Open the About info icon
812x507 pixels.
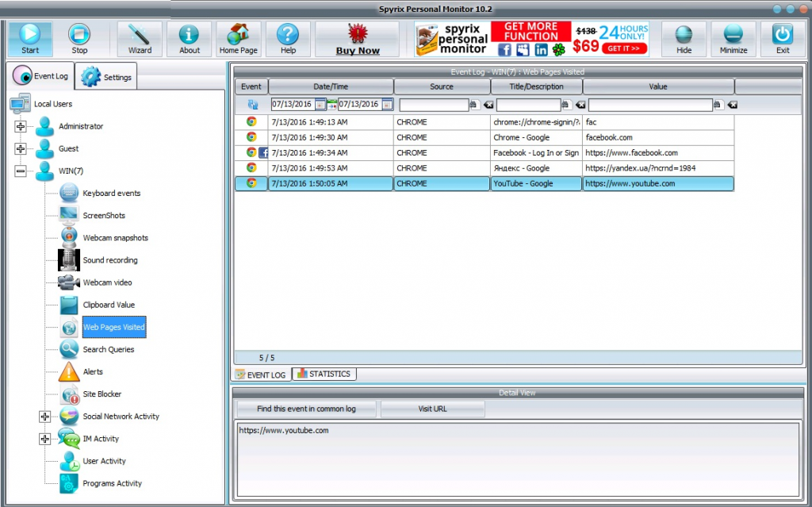pos(190,38)
